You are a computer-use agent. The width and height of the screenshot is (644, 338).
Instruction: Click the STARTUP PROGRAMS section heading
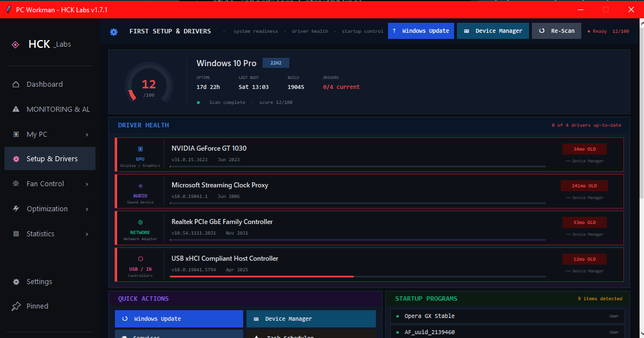pos(426,299)
